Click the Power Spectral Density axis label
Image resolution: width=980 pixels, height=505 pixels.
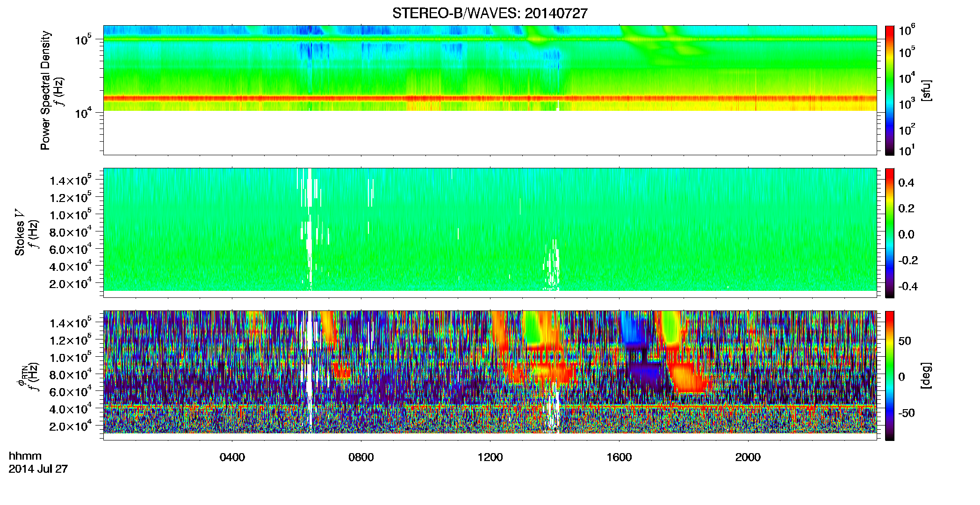click(45, 90)
